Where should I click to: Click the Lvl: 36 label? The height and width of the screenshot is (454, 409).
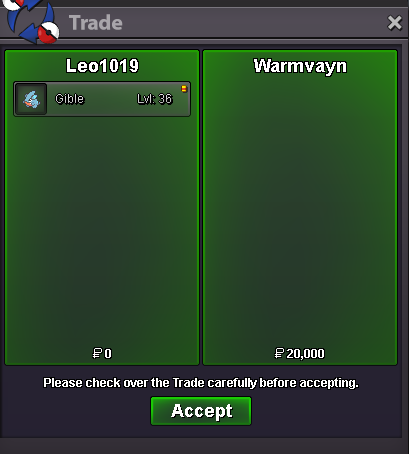(x=155, y=99)
